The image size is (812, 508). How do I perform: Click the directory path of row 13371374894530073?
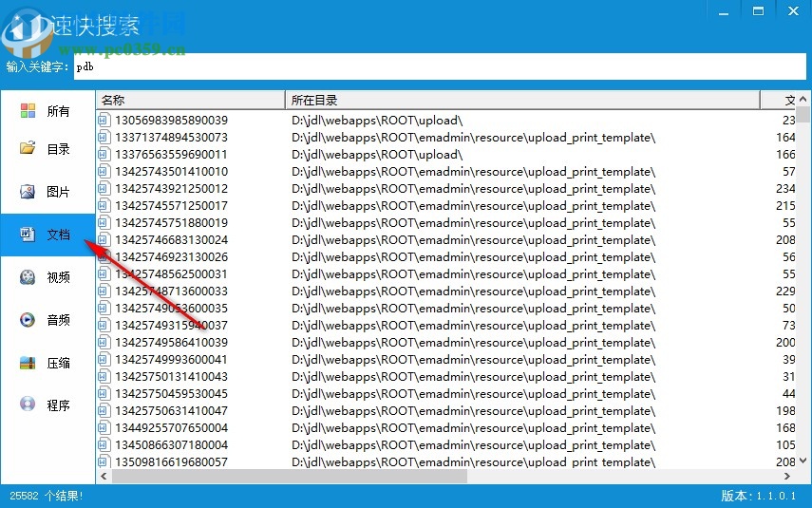(473, 138)
